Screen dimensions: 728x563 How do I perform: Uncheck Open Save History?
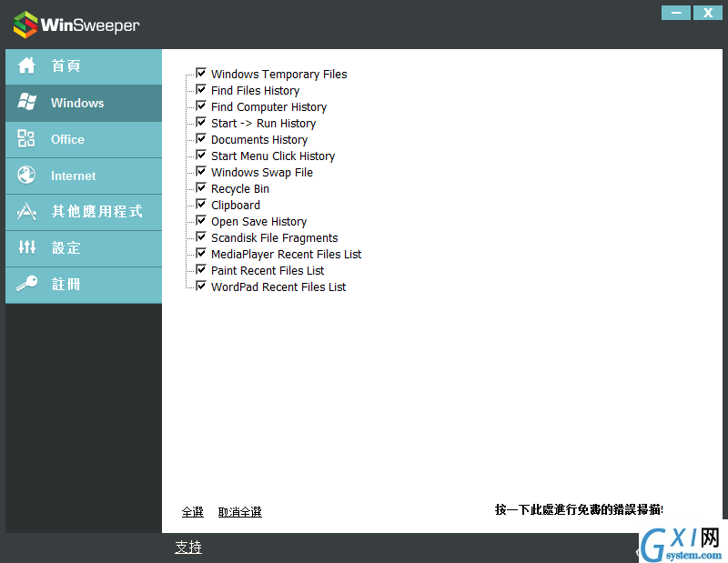201,220
